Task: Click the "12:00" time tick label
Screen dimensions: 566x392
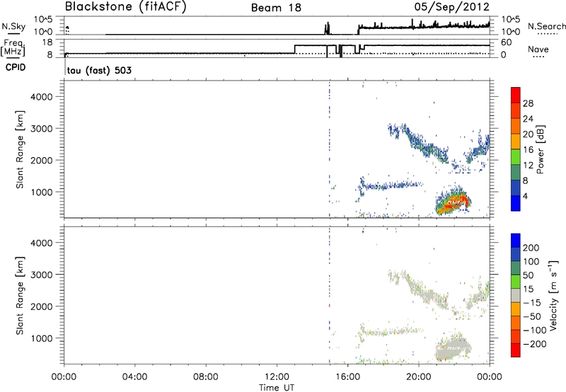Action: tap(277, 377)
